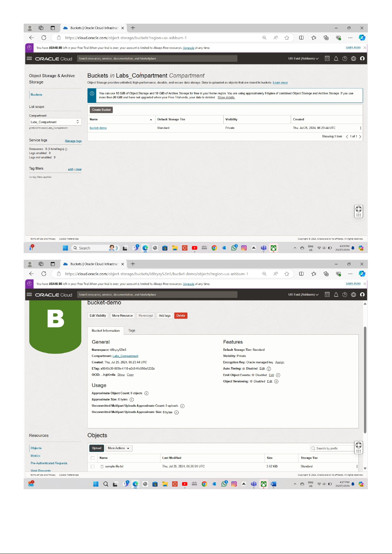
Task: Check the box for sample-file.txt
Action: point(92,467)
